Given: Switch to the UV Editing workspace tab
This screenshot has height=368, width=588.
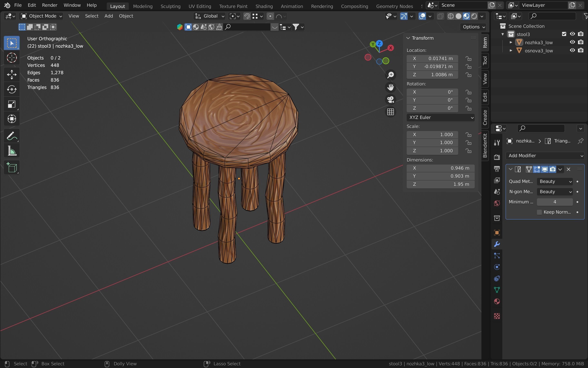Looking at the screenshot, I should 200,6.
